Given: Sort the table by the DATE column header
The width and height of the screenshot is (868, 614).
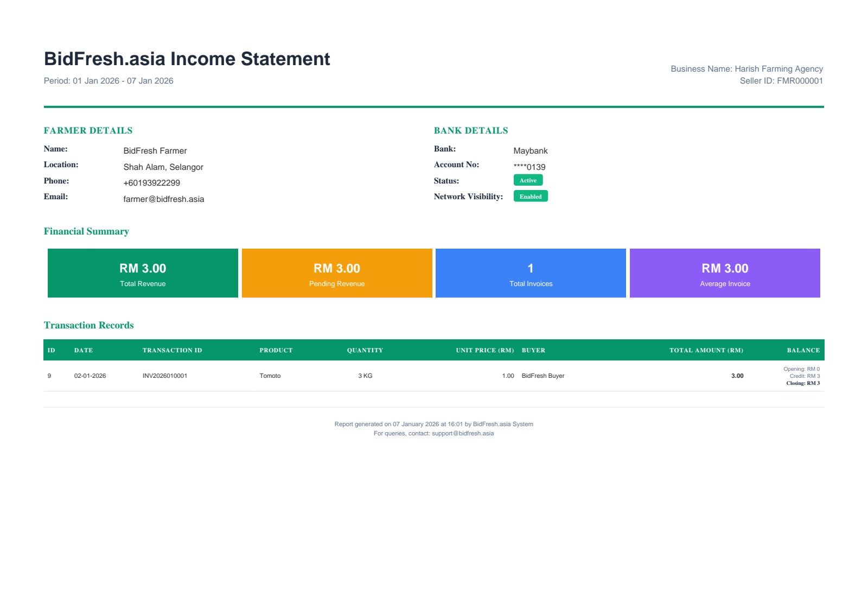Looking at the screenshot, I should (x=84, y=350).
